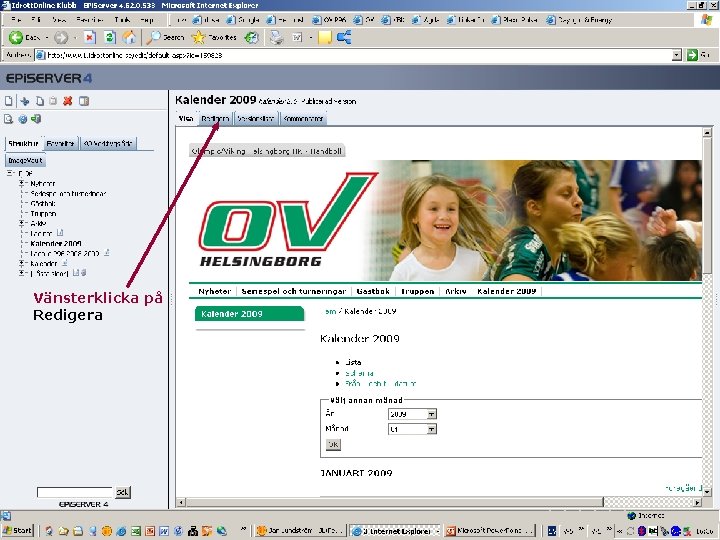Open the Tools menu in IE
The width and height of the screenshot is (720, 540).
122,20
